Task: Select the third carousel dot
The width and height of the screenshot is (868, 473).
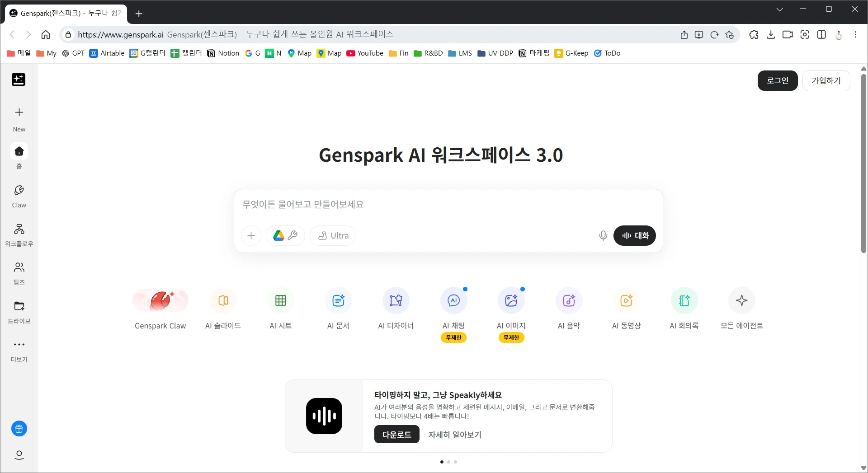Action: (x=455, y=462)
